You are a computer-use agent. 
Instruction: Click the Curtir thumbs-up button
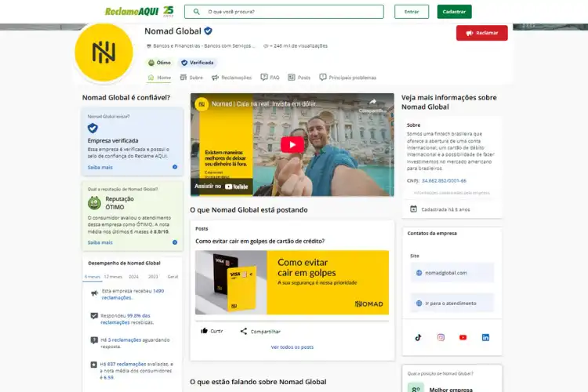pyautogui.click(x=212, y=331)
